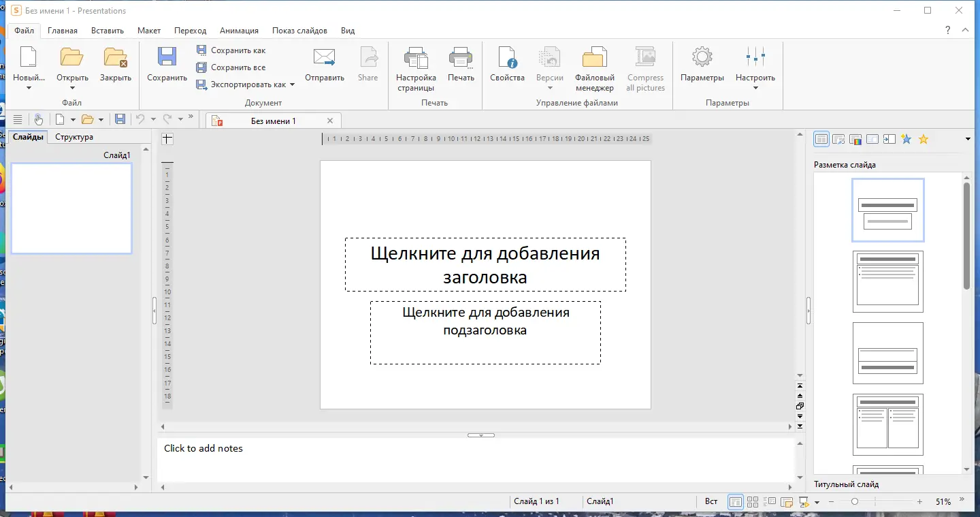Click the zoom slider handle in status bar
Image resolution: width=980 pixels, height=517 pixels.
854,501
